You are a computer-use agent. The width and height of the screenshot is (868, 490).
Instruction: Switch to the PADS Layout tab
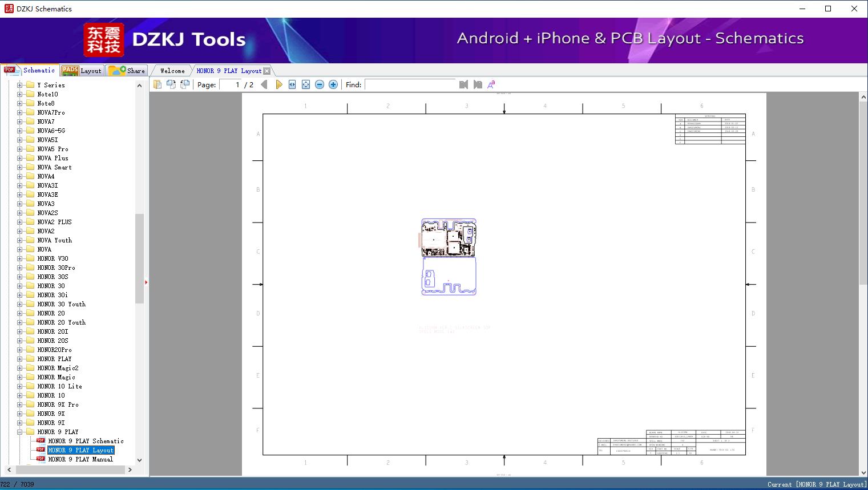click(x=82, y=71)
